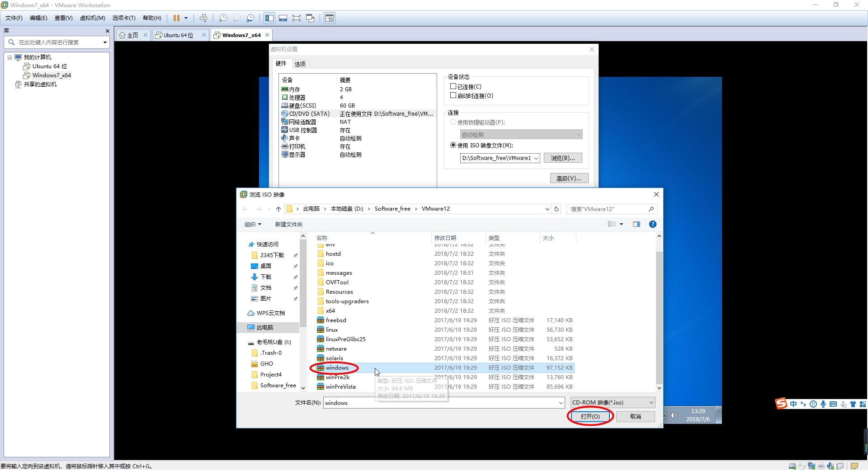This screenshot has width=868, height=470.
Task: Open the 组织 dropdown menu
Action: [x=253, y=224]
